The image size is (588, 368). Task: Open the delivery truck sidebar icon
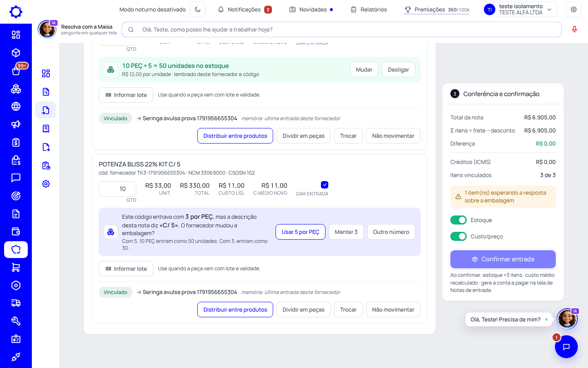[16, 303]
